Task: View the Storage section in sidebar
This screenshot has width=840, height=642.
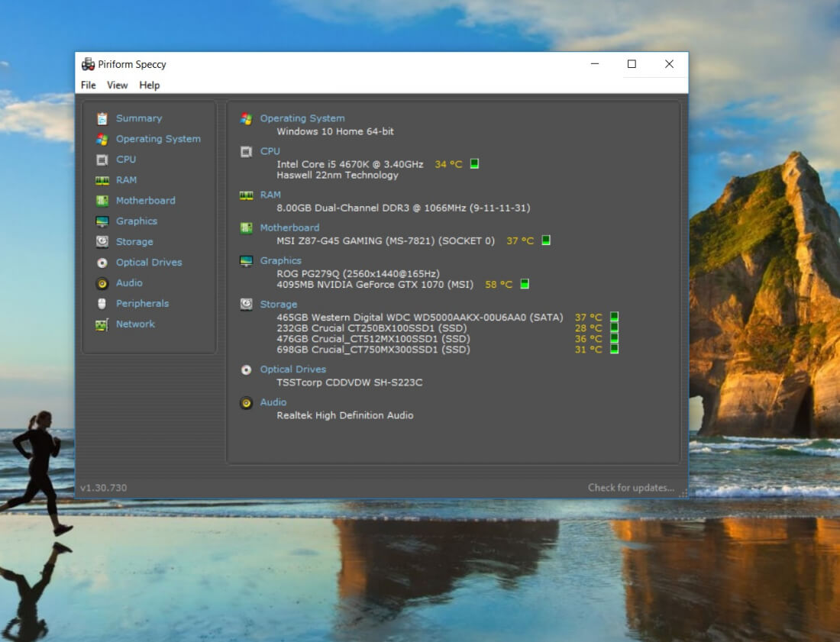Action: [134, 241]
